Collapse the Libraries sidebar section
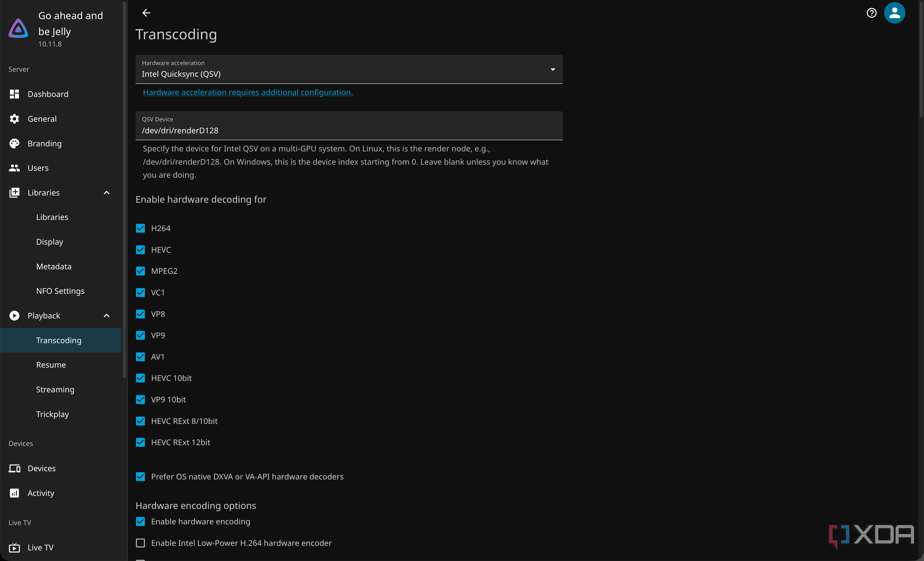 tap(107, 193)
